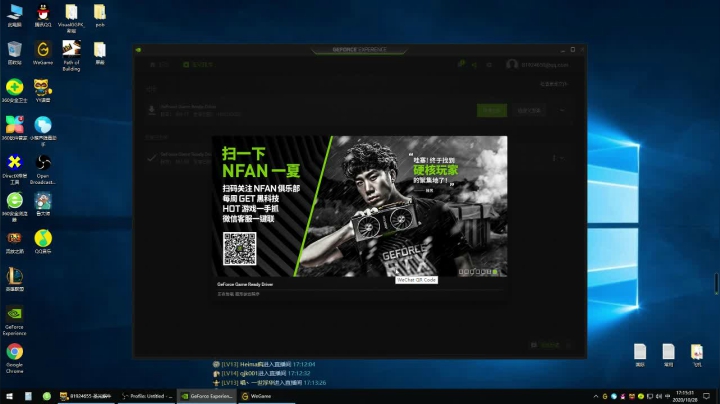Open blue globe desktop icon below YY
The width and height of the screenshot is (720, 404).
click(x=43, y=131)
